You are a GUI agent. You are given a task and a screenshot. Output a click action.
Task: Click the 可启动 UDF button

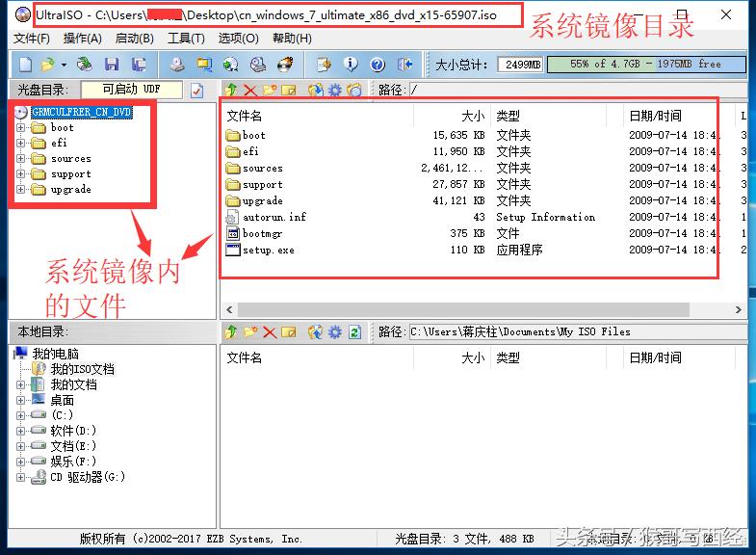click(132, 90)
